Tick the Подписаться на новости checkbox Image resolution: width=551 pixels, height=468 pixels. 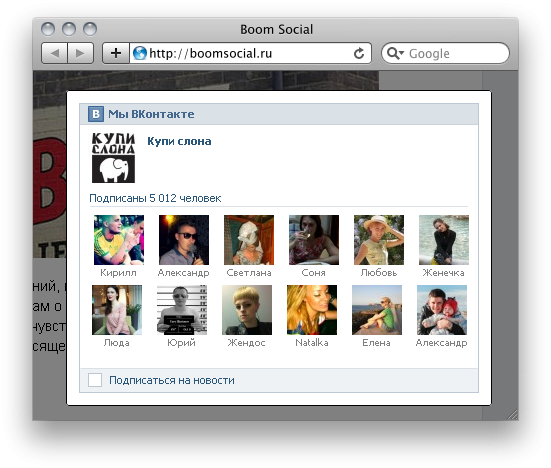[95, 380]
